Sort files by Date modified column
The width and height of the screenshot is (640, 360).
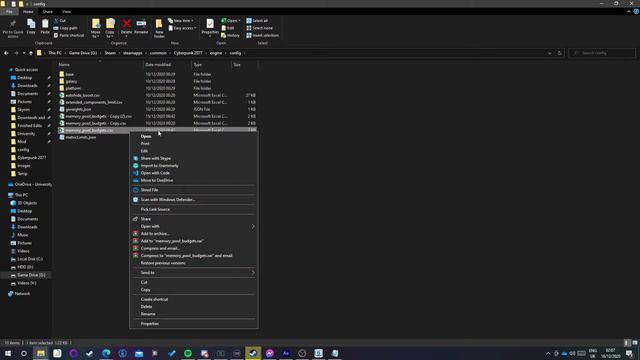tap(167, 64)
